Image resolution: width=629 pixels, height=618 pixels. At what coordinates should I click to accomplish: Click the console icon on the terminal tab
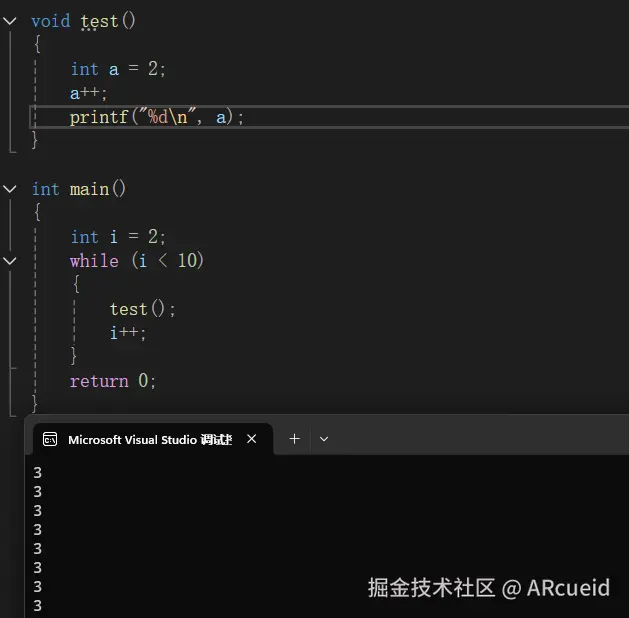50,439
